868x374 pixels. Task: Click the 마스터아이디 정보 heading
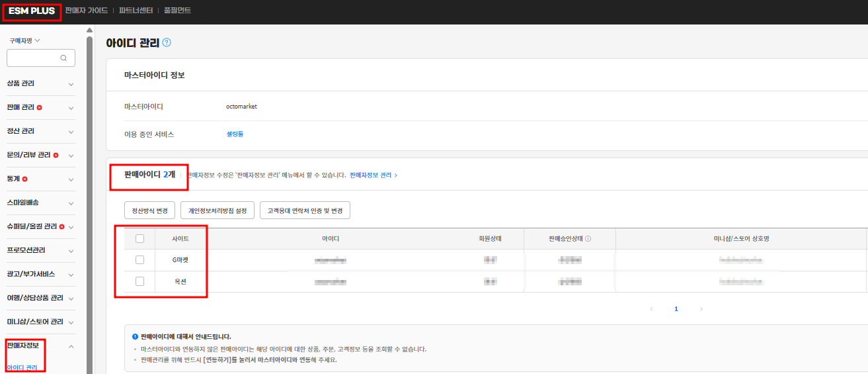[x=155, y=75]
